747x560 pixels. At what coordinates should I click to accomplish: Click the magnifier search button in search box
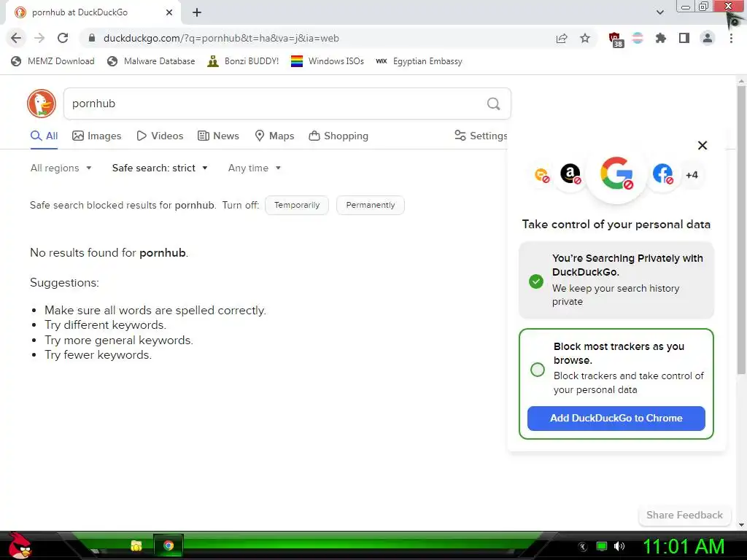494,104
